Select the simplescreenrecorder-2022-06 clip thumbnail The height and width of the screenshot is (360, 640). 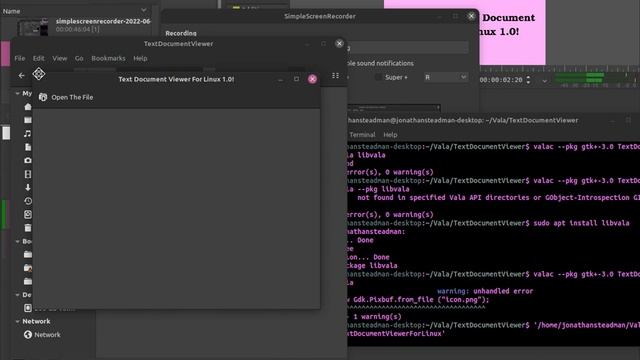(33, 27)
